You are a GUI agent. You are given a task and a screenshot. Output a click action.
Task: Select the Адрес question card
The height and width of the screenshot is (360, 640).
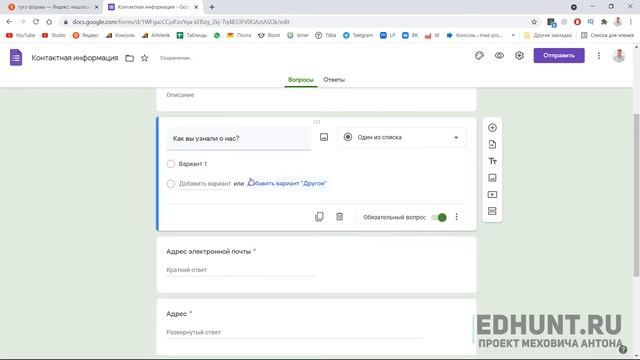(x=316, y=327)
